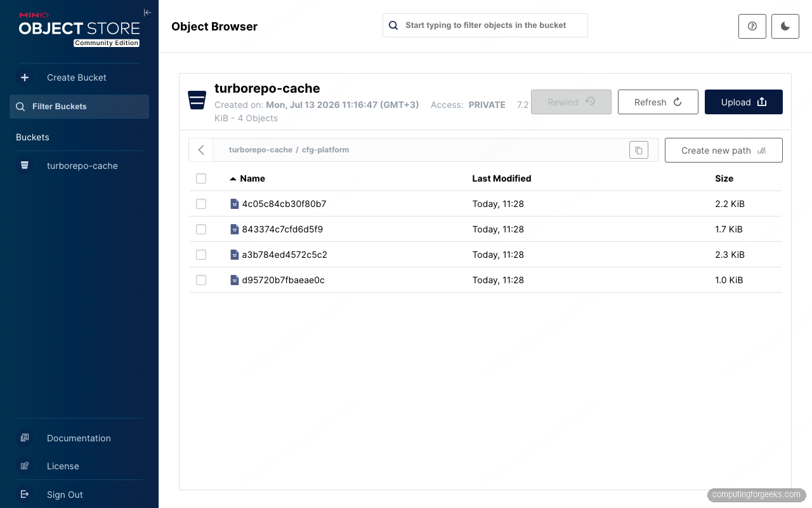Check the box for d95720b7fbaeae0c
The width and height of the screenshot is (812, 508).
point(201,280)
